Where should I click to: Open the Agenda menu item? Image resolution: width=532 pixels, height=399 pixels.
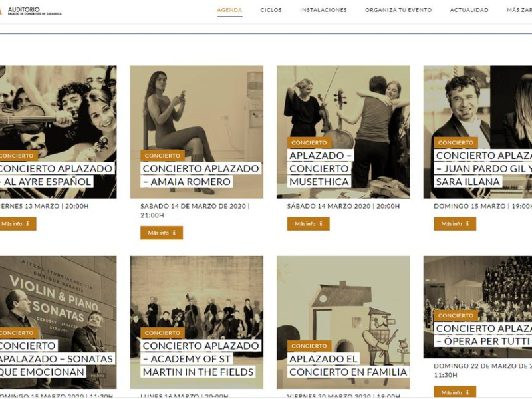(229, 10)
